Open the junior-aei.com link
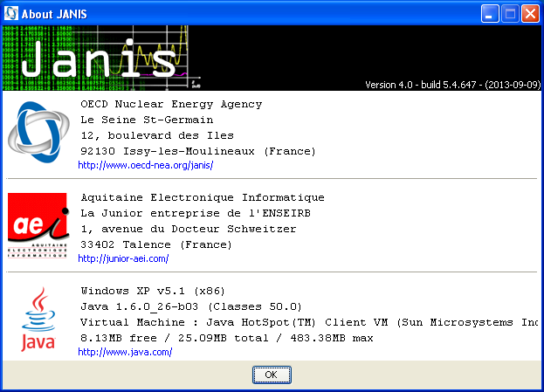The height and width of the screenshot is (392, 544). tap(123, 258)
